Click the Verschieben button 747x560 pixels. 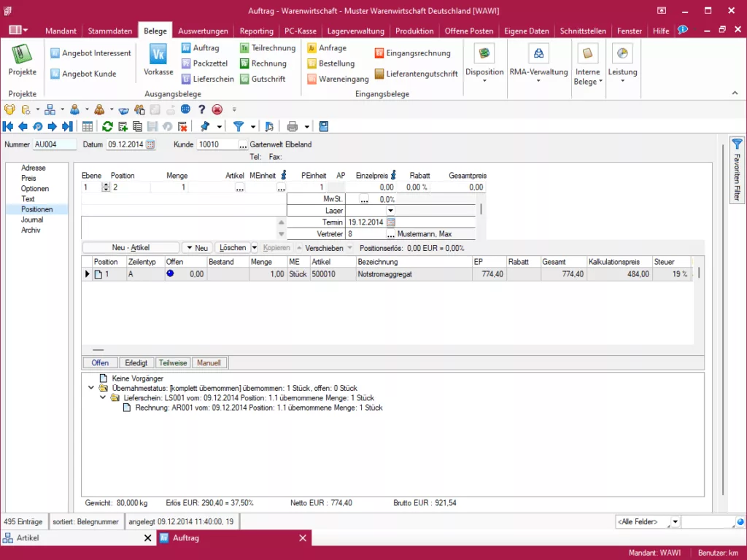pyautogui.click(x=324, y=248)
